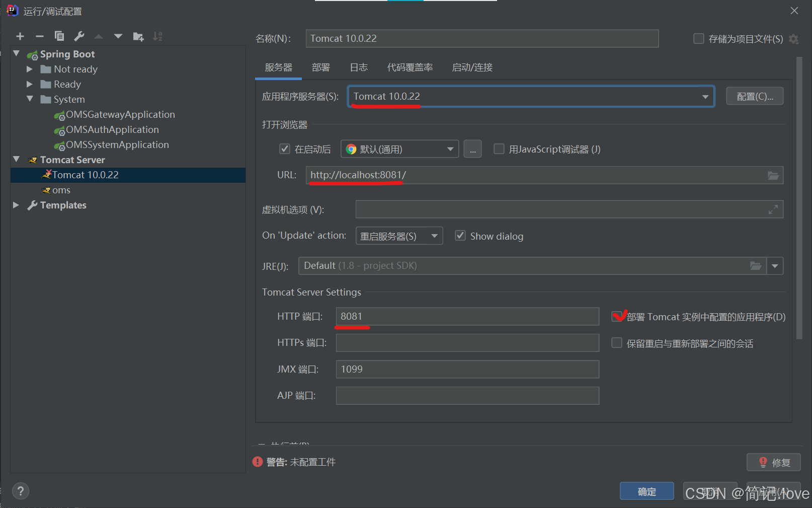Enable the JavaScript debugger option
This screenshot has width=812, height=508.
pyautogui.click(x=499, y=149)
